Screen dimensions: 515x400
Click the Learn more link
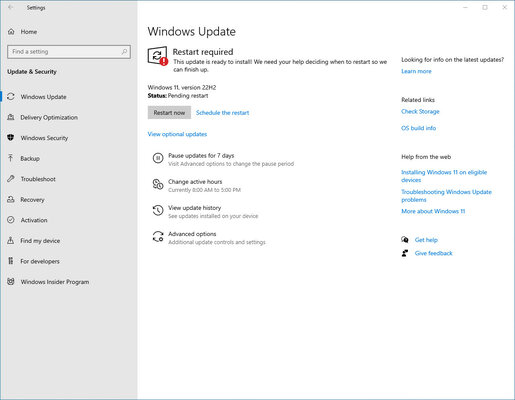point(416,71)
